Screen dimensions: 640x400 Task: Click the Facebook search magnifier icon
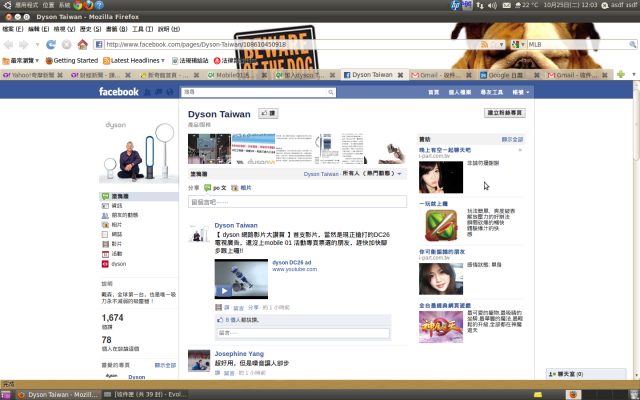click(x=331, y=92)
